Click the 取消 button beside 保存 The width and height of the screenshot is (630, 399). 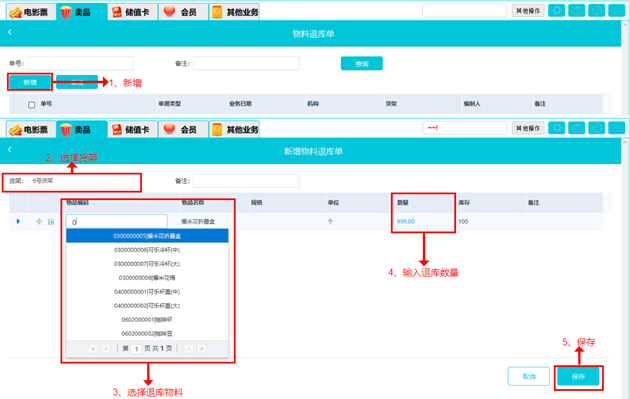pyautogui.click(x=529, y=376)
